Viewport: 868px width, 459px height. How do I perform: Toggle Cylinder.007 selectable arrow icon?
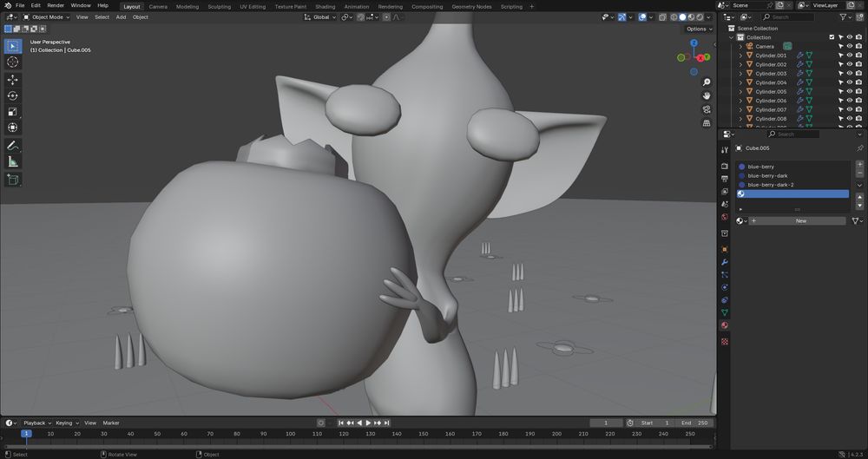[841, 109]
